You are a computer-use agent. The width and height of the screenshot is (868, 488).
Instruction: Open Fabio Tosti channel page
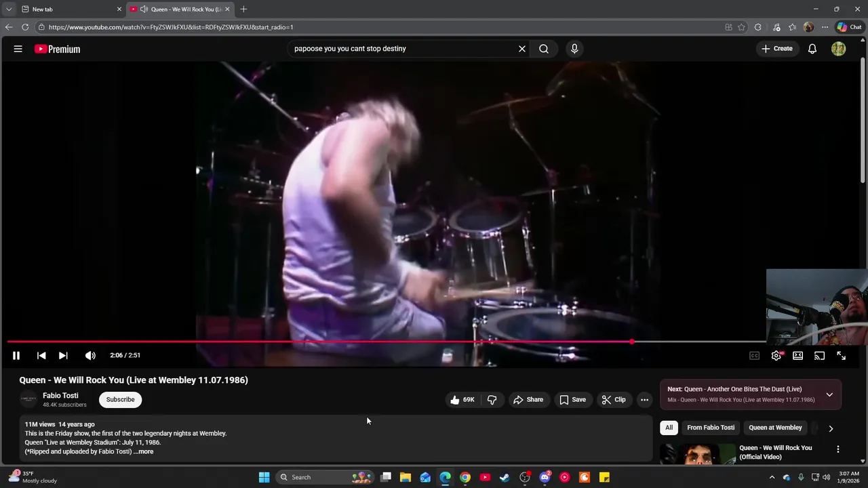pos(60,395)
